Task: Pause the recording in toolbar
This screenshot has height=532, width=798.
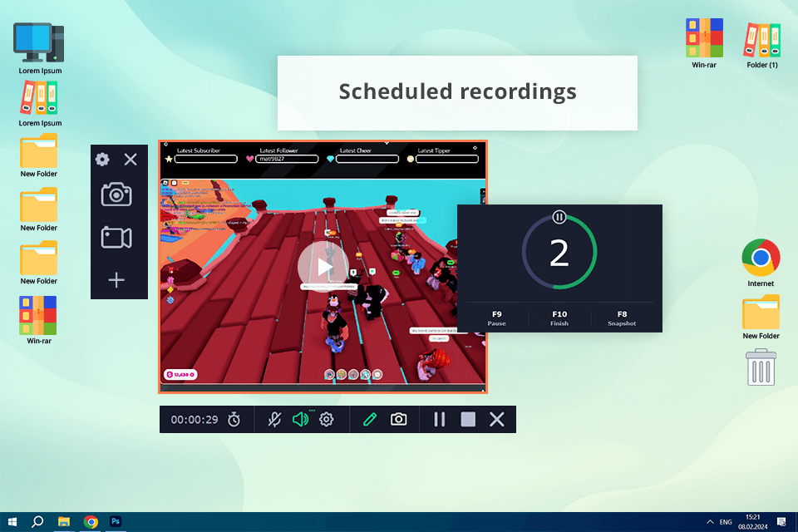Action: [x=440, y=420]
